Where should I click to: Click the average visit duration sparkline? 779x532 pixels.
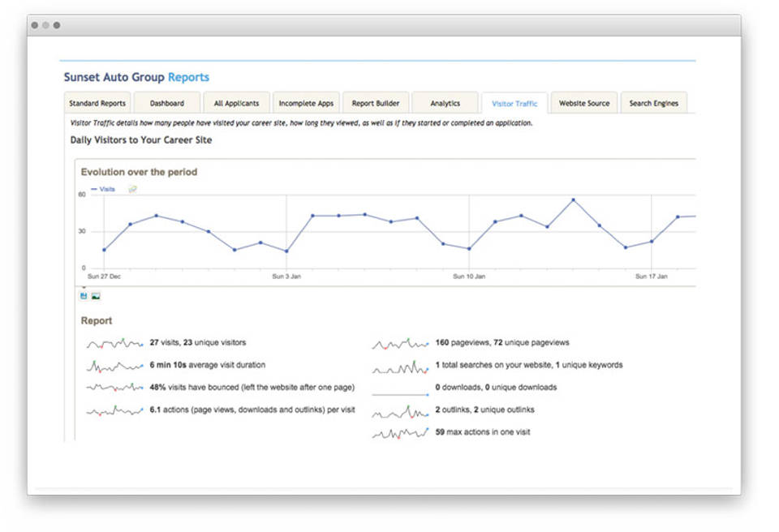tap(114, 366)
